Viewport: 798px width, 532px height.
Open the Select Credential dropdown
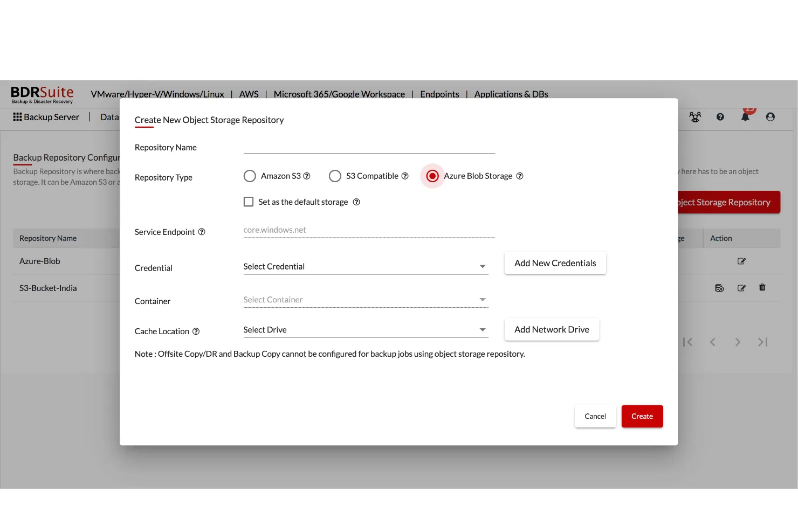(366, 266)
